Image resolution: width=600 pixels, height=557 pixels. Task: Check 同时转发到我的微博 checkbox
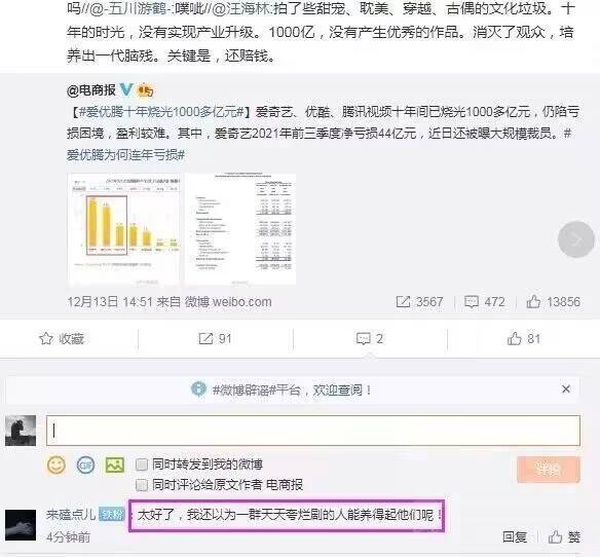pyautogui.click(x=142, y=465)
